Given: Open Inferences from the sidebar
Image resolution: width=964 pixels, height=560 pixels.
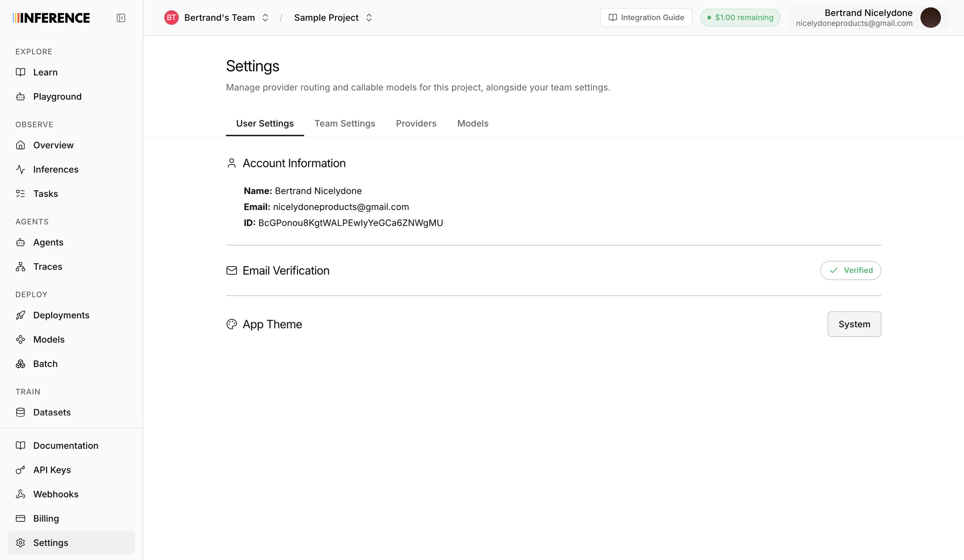Looking at the screenshot, I should tap(71, 169).
